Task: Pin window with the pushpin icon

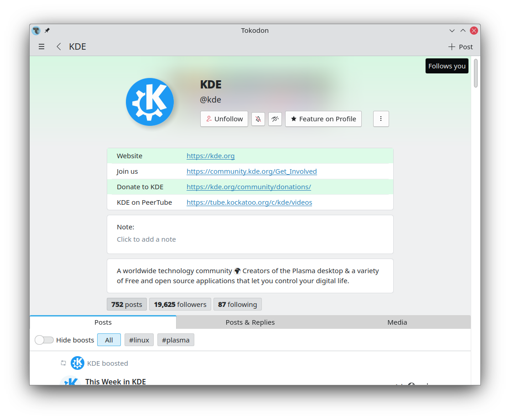Action: [x=47, y=30]
